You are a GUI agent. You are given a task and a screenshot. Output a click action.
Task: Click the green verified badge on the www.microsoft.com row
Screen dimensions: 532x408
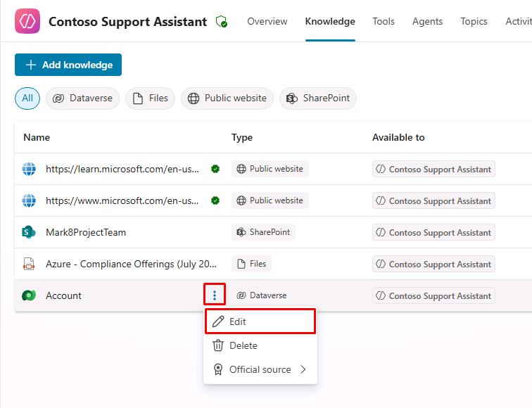(x=215, y=200)
